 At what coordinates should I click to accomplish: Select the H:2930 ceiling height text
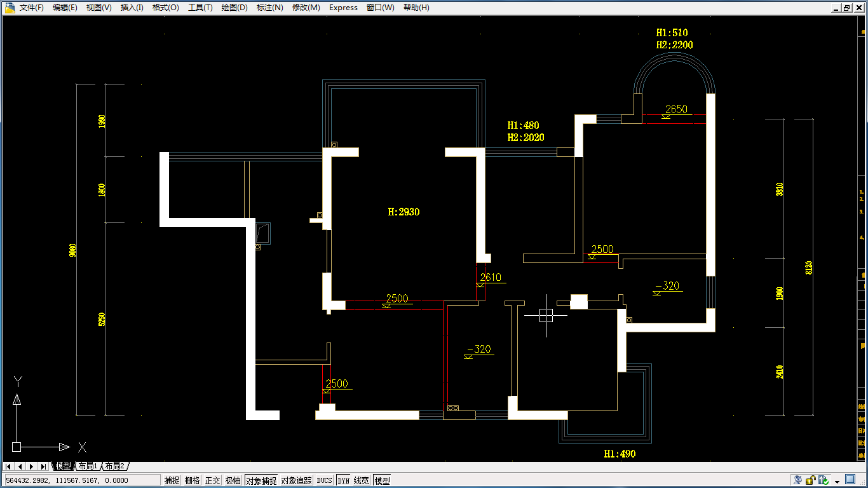(403, 212)
